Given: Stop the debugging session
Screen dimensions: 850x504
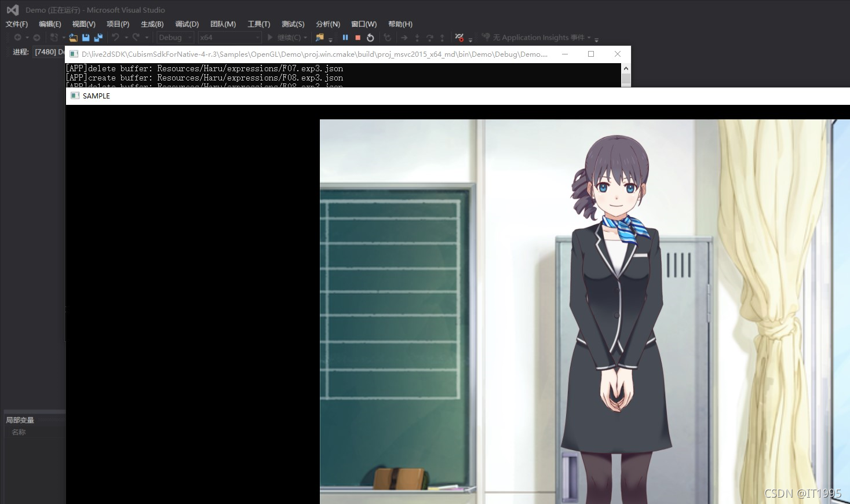Looking at the screenshot, I should [x=358, y=38].
